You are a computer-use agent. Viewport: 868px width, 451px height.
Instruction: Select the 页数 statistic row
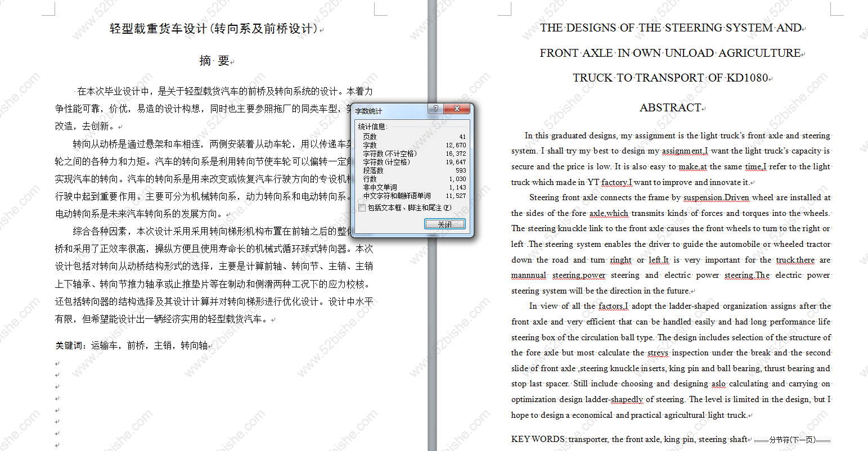pyautogui.click(x=413, y=137)
